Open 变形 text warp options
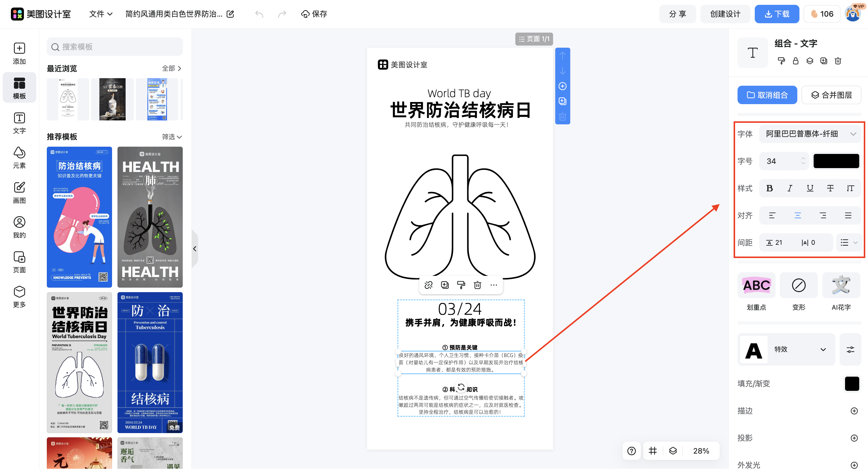The width and height of the screenshot is (868, 469). click(798, 286)
